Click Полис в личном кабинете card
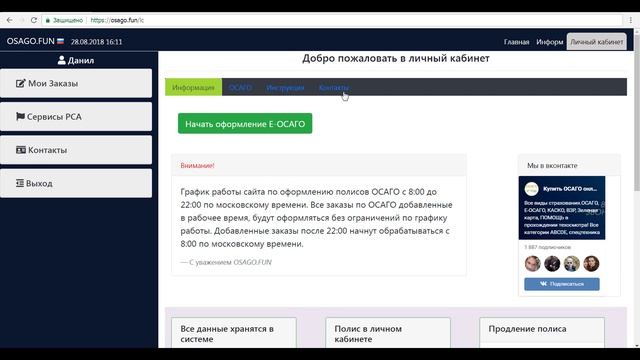Screen dimensions: 640x360 coord(388,333)
